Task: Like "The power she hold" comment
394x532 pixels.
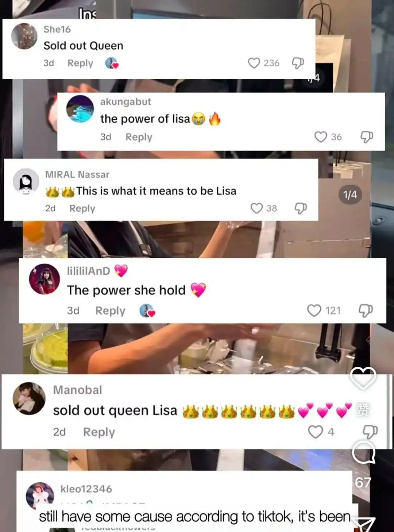Action: pos(314,311)
